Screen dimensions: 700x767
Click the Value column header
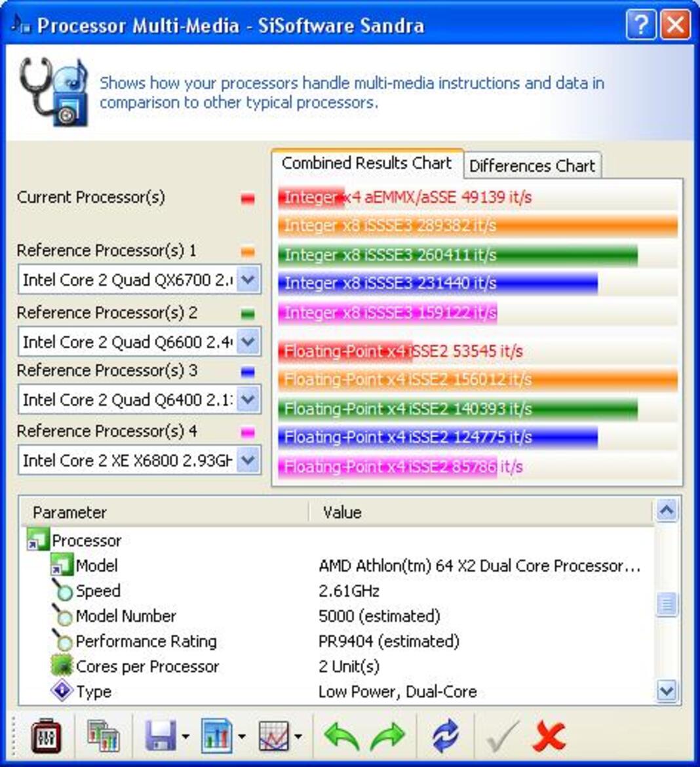pos(481,512)
